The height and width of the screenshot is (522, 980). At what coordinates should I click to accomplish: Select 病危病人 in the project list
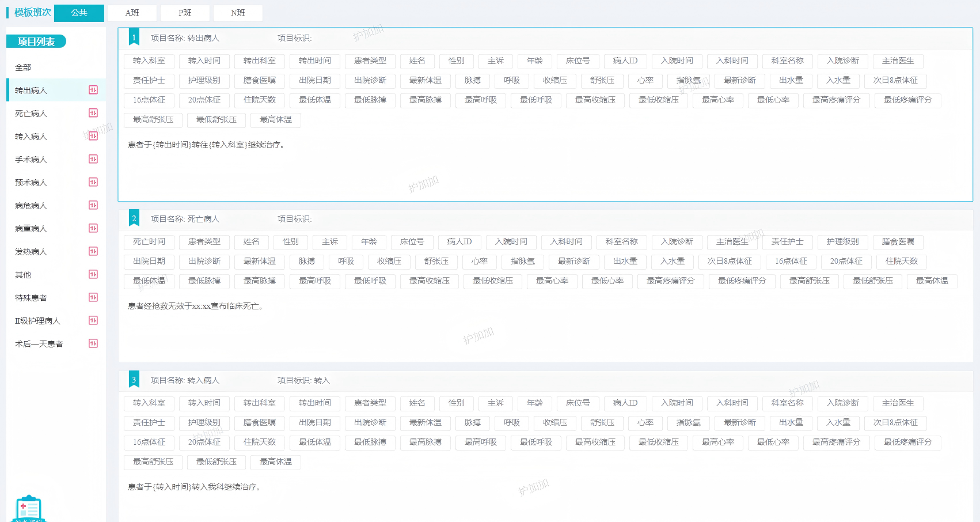point(56,206)
